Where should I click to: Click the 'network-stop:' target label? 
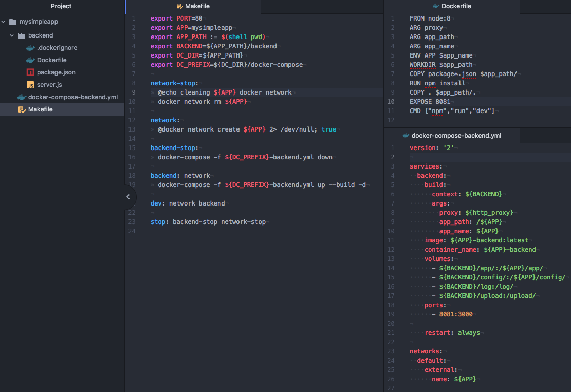click(174, 83)
